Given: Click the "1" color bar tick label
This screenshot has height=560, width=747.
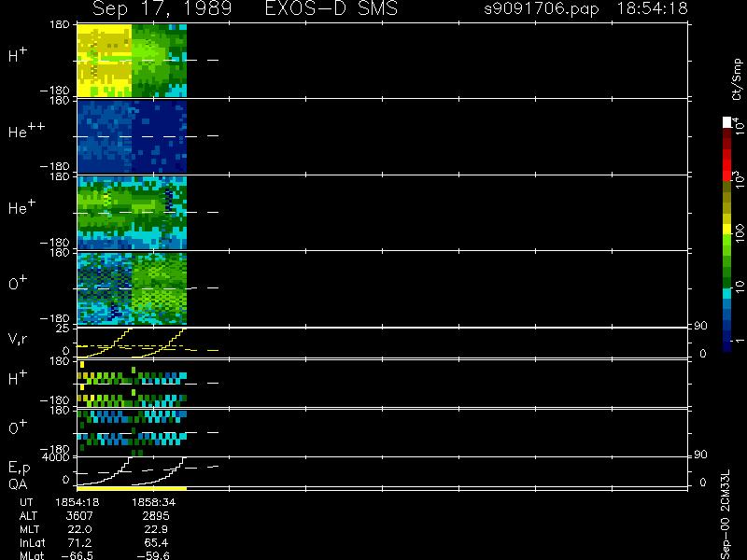Looking at the screenshot, I should coord(739,341).
